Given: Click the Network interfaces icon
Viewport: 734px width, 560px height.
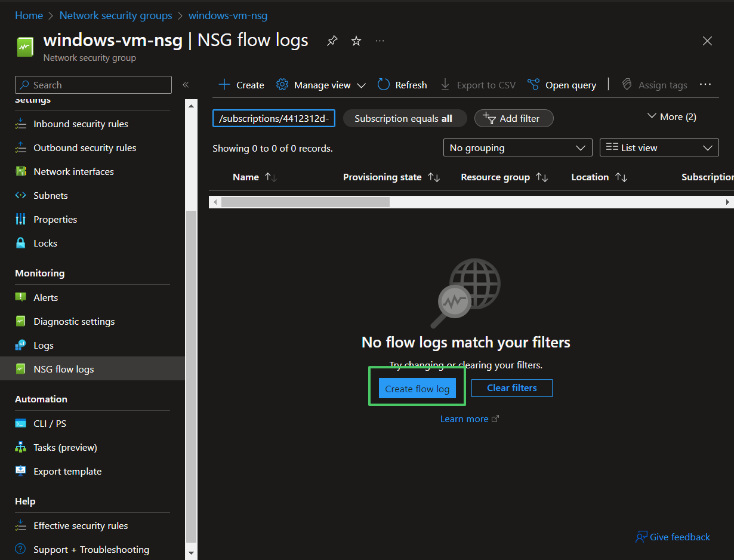Looking at the screenshot, I should tap(21, 171).
